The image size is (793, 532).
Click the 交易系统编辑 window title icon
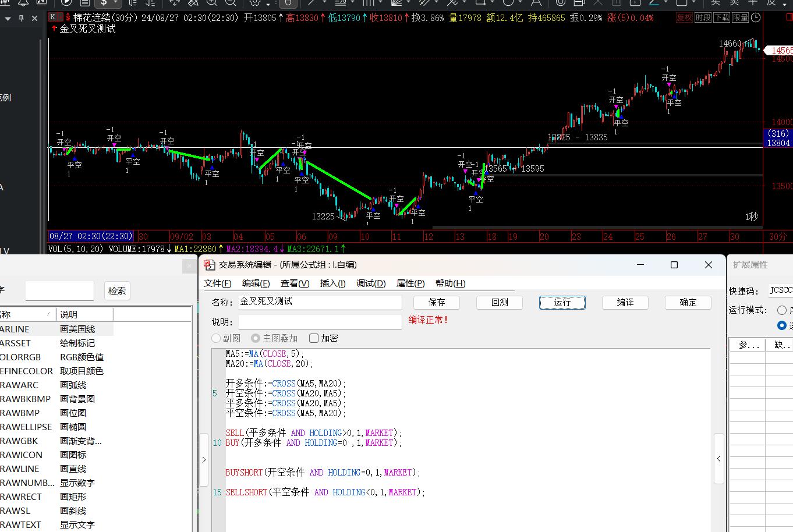pos(209,265)
